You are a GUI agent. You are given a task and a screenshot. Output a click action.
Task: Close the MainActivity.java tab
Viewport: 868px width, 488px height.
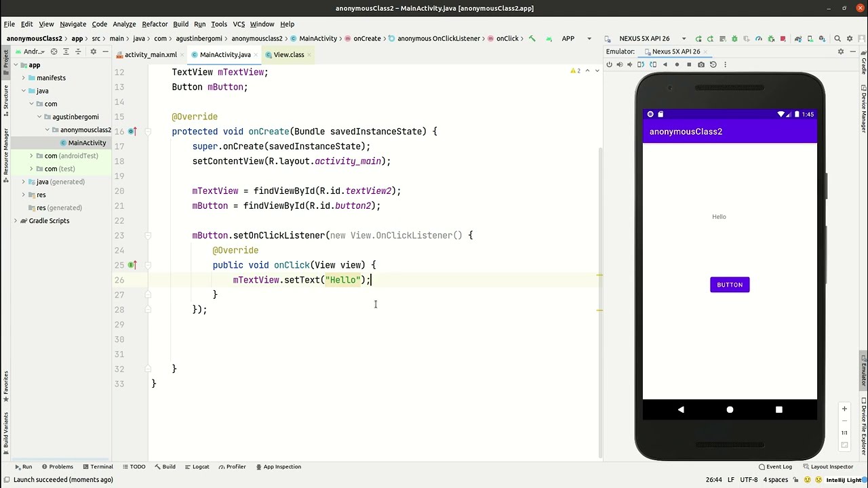(x=256, y=55)
